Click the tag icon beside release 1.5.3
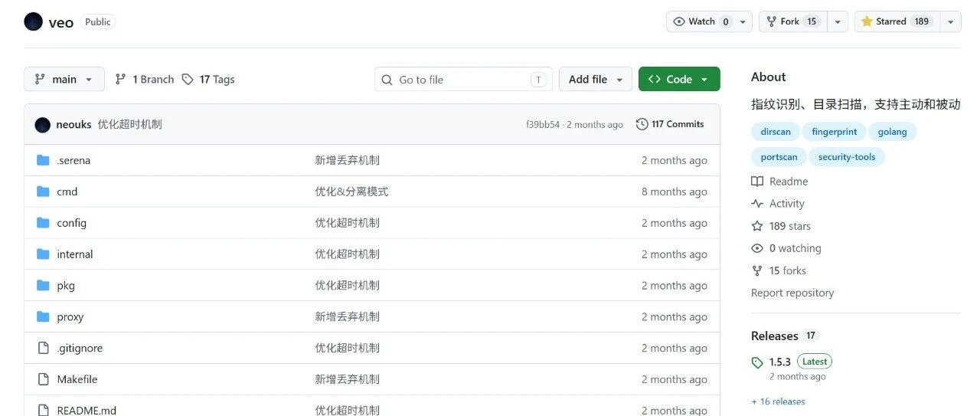 pyautogui.click(x=757, y=362)
